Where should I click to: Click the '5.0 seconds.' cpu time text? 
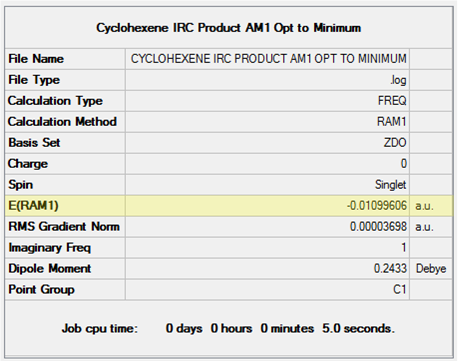pos(358,329)
